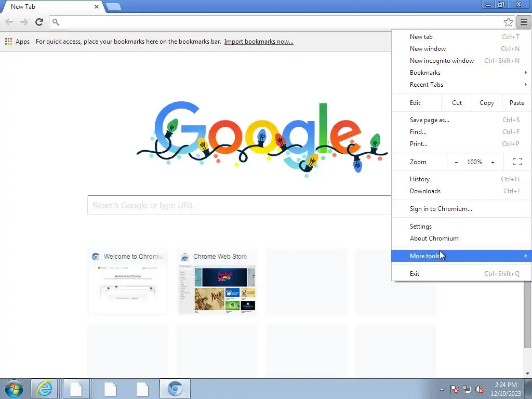Go forward using the forward arrow
Image resolution: width=532 pixels, height=399 pixels.
[x=24, y=22]
